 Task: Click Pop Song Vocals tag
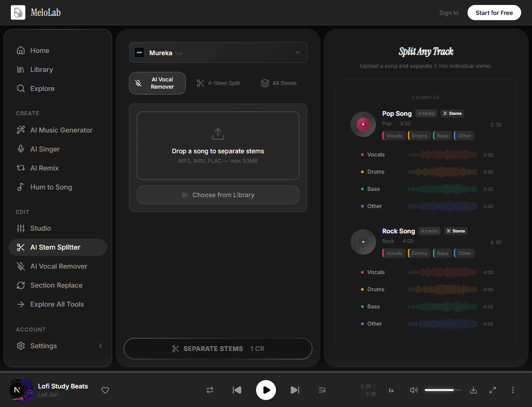click(394, 136)
